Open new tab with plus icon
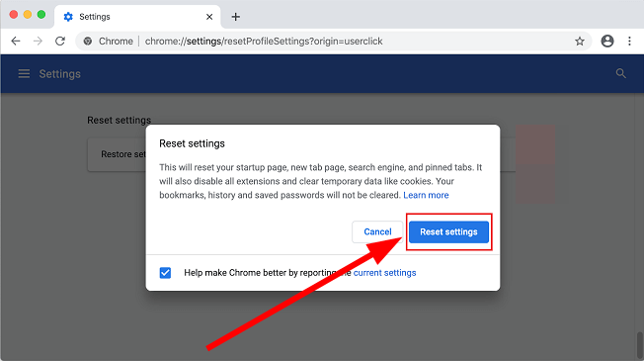The height and width of the screenshot is (361, 644). click(x=236, y=17)
